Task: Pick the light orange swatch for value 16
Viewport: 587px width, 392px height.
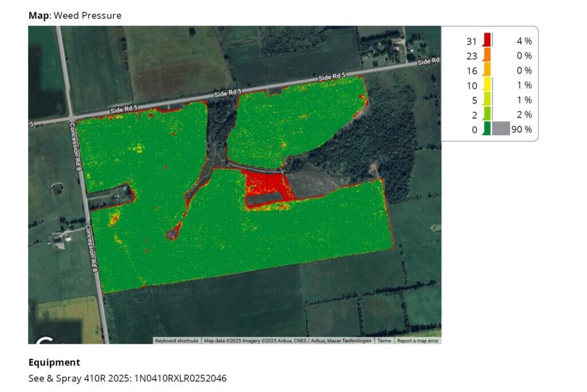Action: click(x=487, y=70)
